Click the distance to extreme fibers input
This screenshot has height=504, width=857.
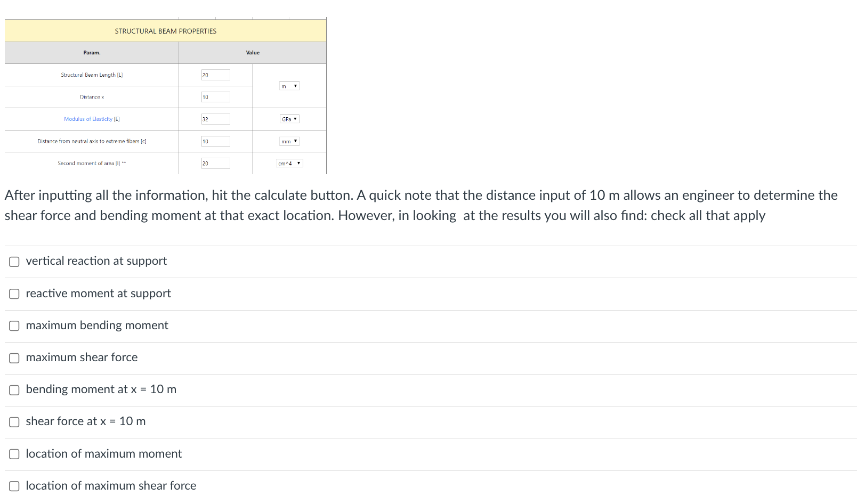click(x=215, y=141)
